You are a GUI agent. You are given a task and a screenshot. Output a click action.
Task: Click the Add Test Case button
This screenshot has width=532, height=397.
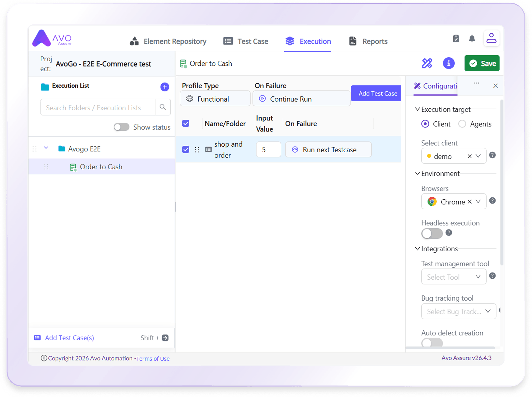point(376,94)
